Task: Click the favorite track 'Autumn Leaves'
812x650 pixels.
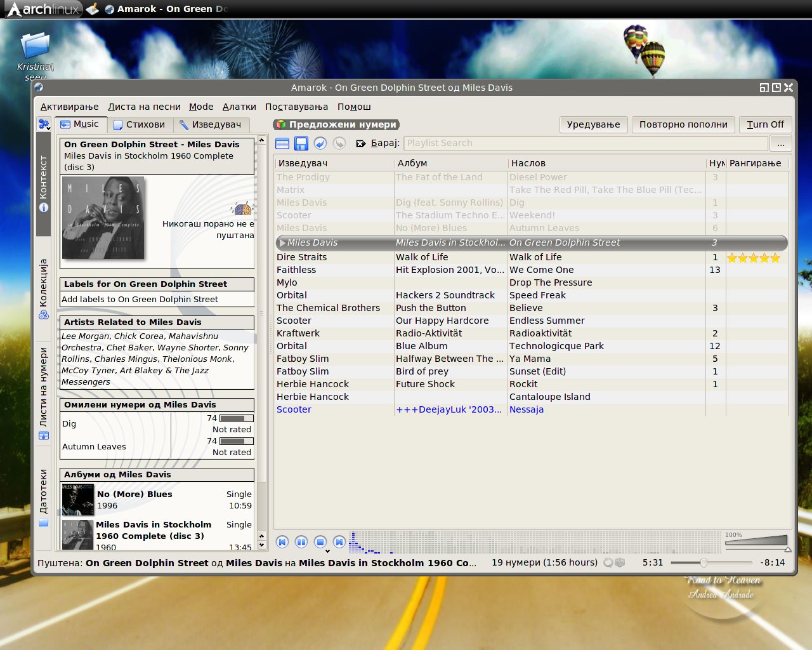Action: click(94, 446)
